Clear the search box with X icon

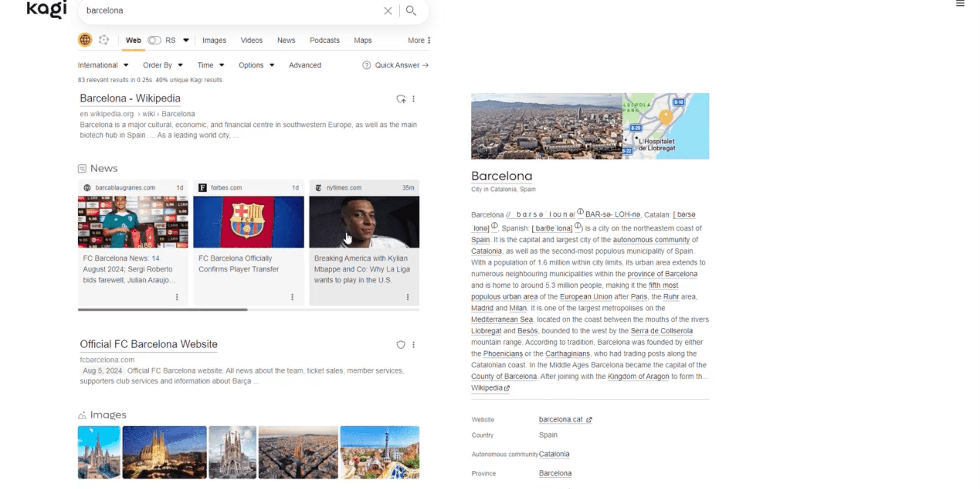pyautogui.click(x=387, y=10)
